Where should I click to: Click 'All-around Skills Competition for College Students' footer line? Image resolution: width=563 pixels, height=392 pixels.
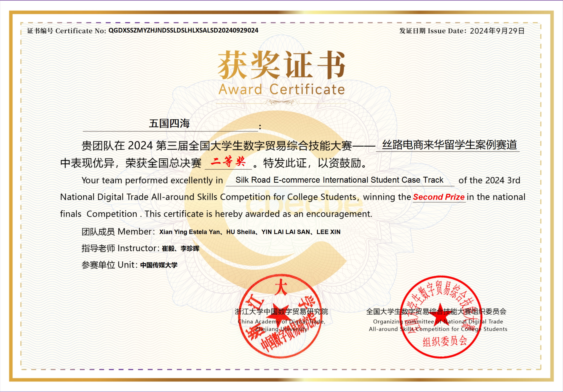pos(438,329)
